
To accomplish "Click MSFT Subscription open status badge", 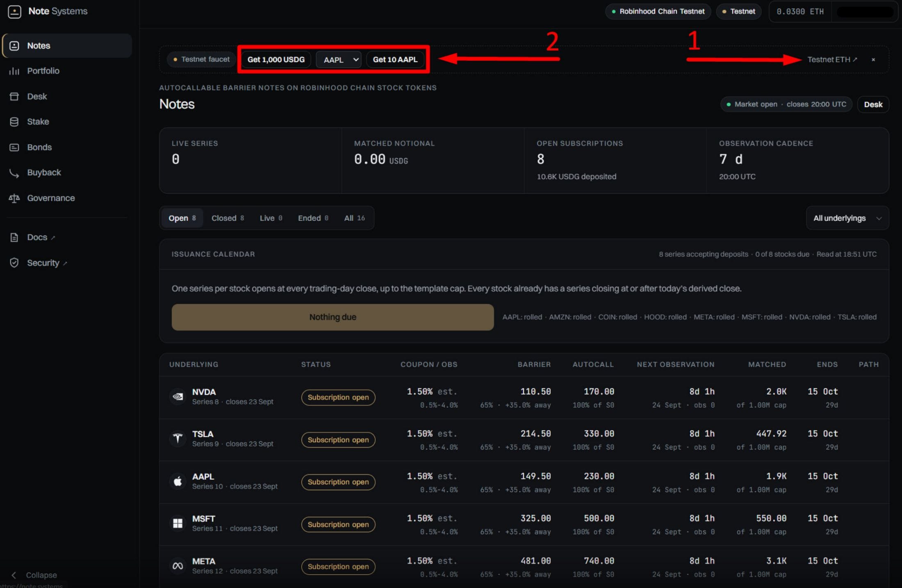I will tap(338, 524).
